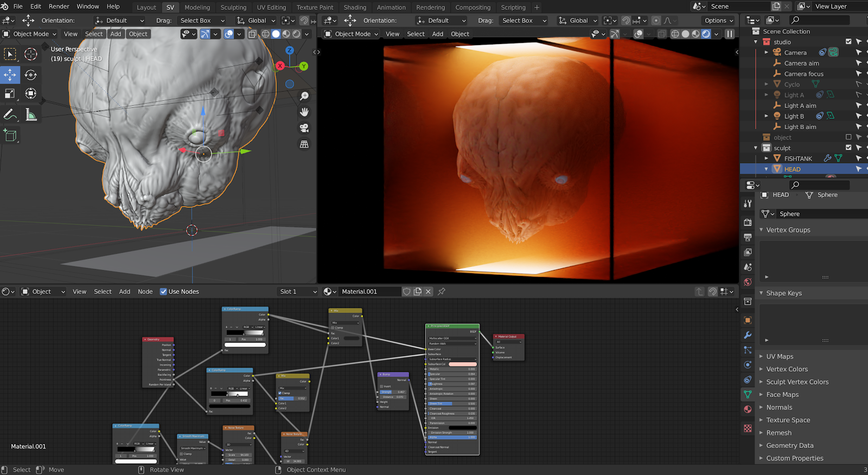This screenshot has height=475, width=868.
Task: Select the Rotate tool in viewport toolbar
Action: pos(31,74)
